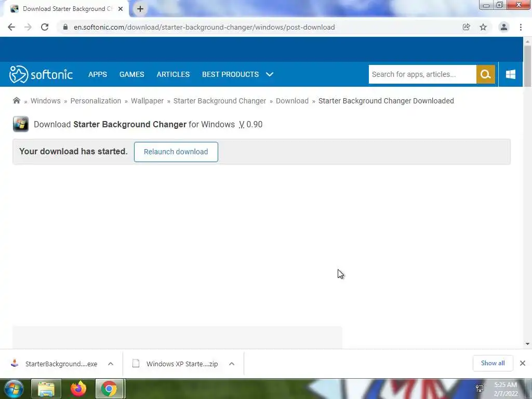The image size is (532, 399).
Task: Open the Download breadcrumb link
Action: (x=292, y=101)
